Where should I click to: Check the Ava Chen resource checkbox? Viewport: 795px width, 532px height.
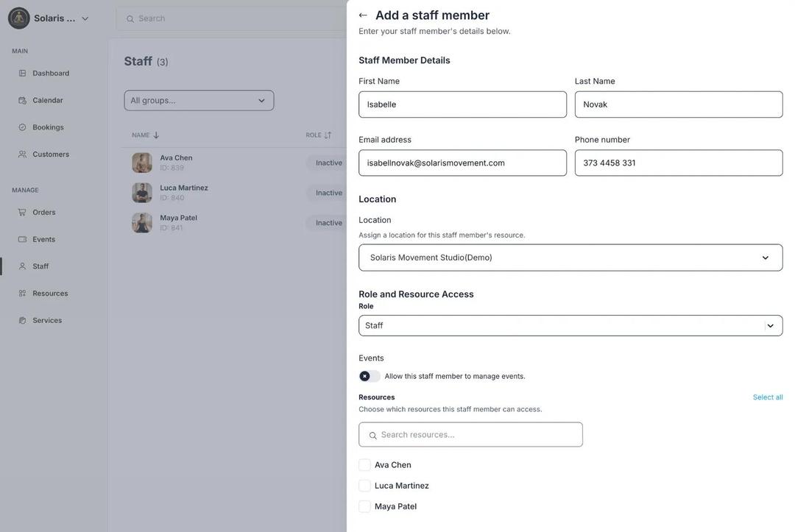(364, 465)
